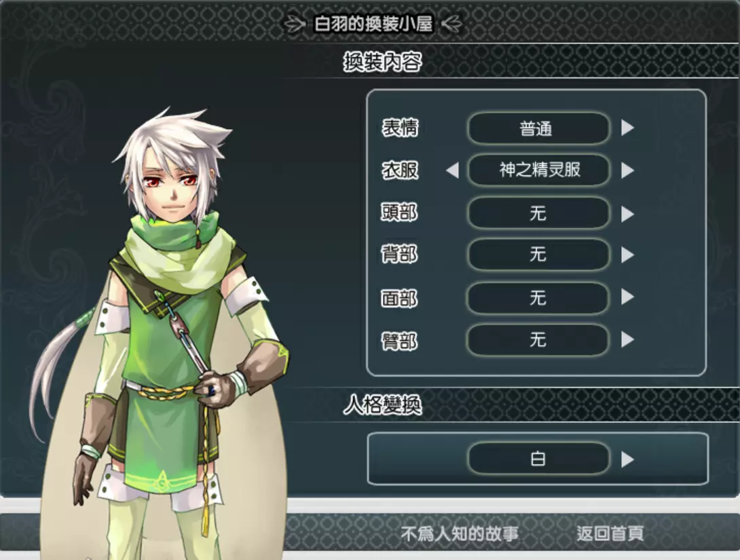
Task: Go to 返回首頁 in bottom bar
Action: coord(610,534)
